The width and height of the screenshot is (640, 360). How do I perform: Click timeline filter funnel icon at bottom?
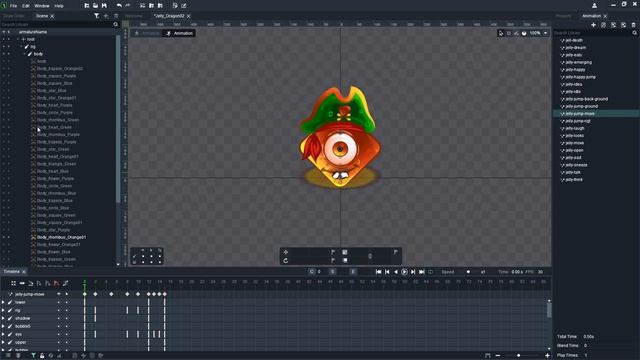pyautogui.click(x=33, y=356)
